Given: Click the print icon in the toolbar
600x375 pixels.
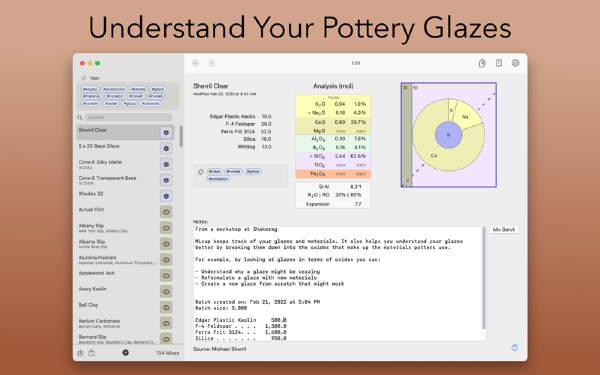Looking at the screenshot, I should pos(515,63).
